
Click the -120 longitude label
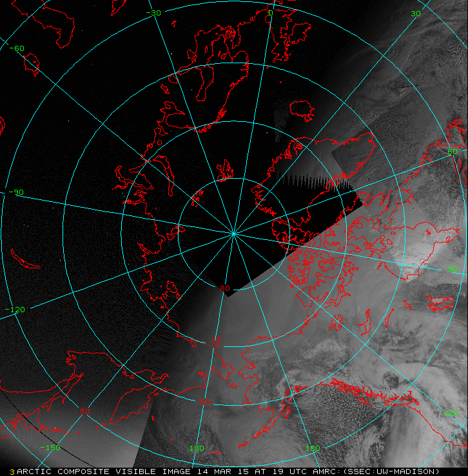15,310
